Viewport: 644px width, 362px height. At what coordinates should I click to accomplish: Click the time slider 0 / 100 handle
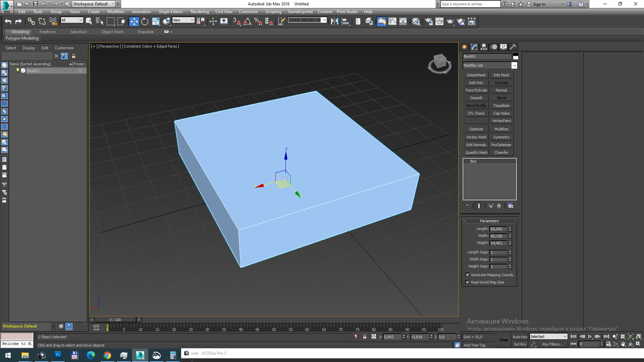click(115, 320)
